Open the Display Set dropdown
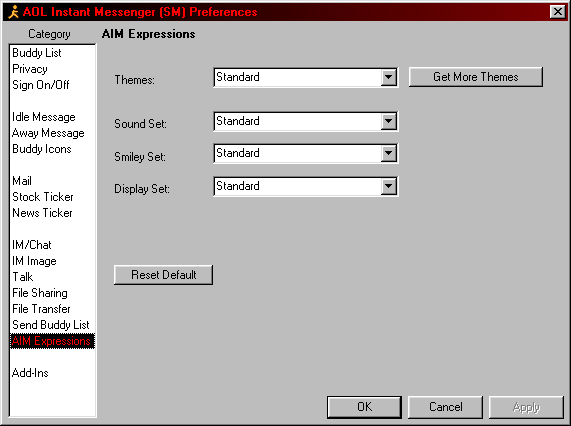The image size is (571, 426). tap(389, 186)
